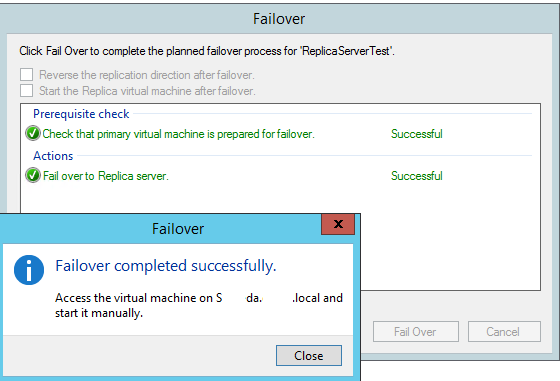Click the Fail Over button

(416, 332)
